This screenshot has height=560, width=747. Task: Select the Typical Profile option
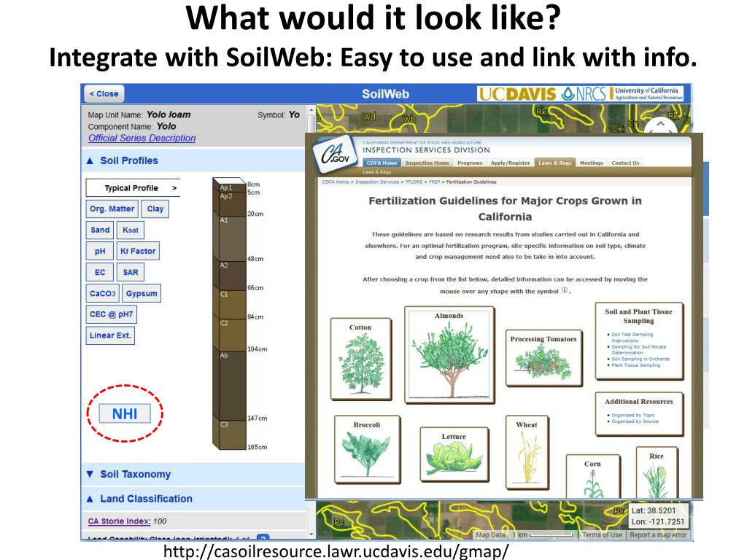coord(133,188)
